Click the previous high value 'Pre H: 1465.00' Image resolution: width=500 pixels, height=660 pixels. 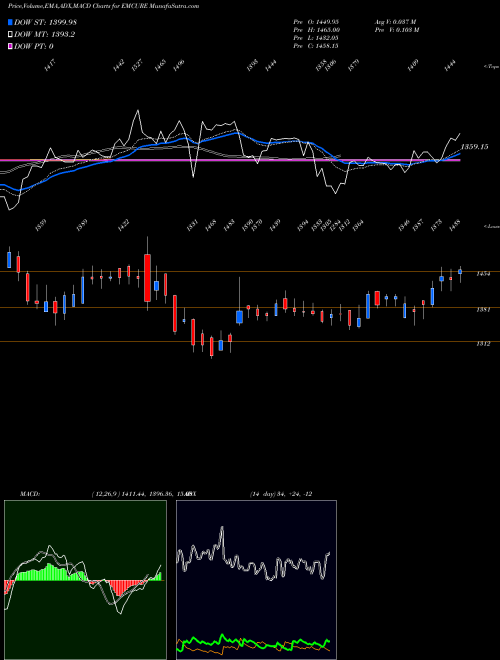316,29
